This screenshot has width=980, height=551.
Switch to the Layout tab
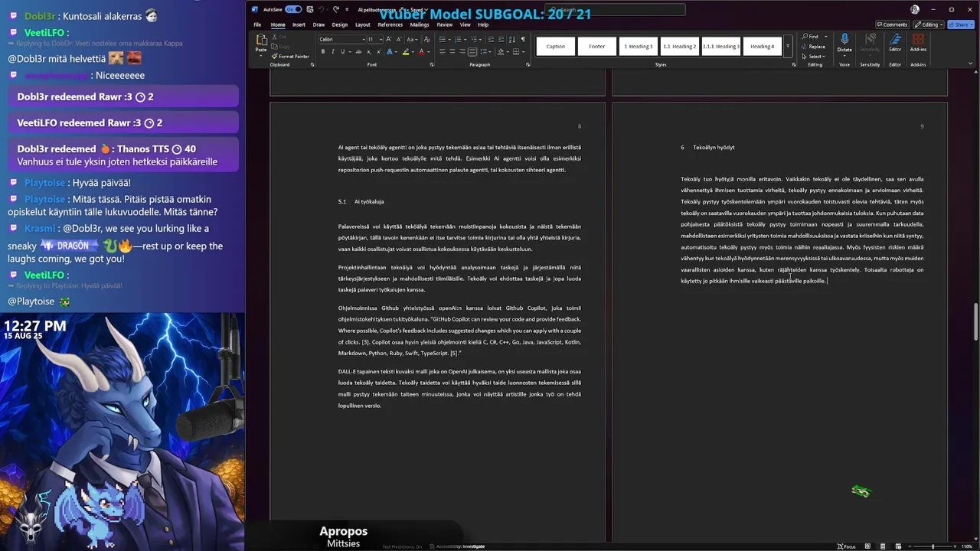[x=363, y=24]
